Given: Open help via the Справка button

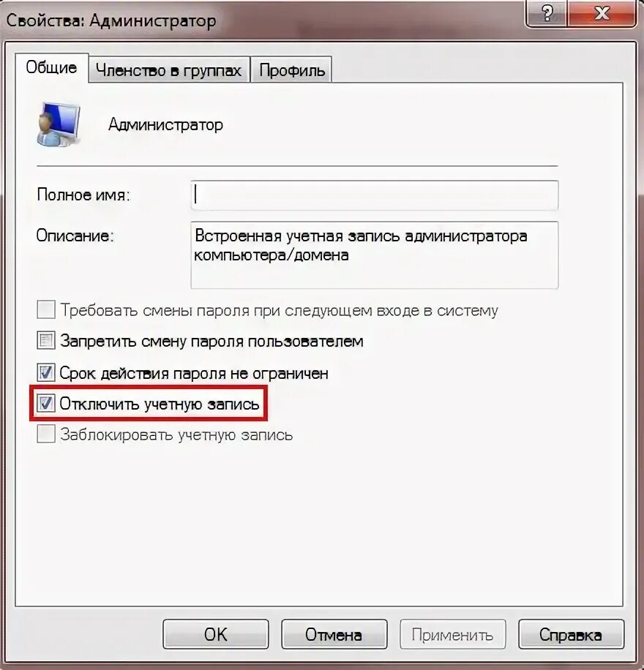Looking at the screenshot, I should pos(571,635).
